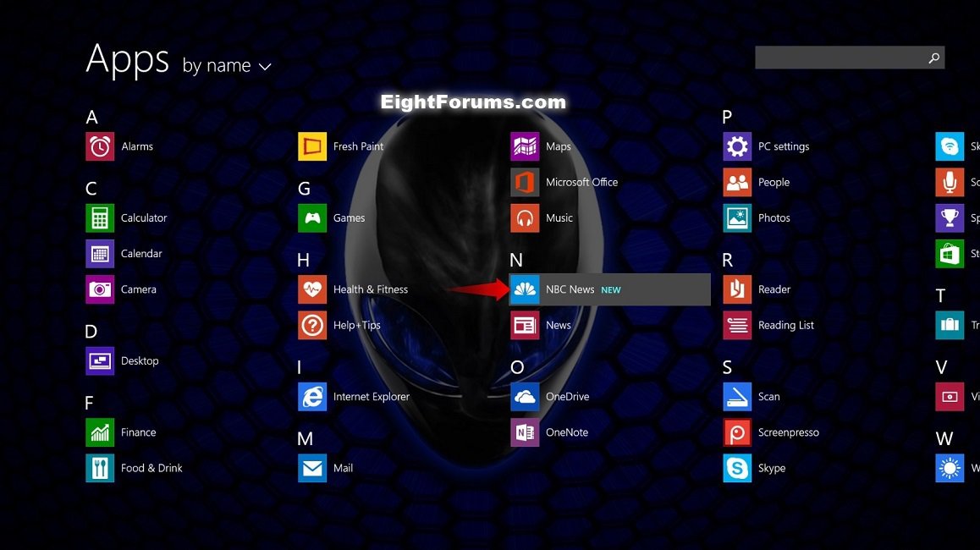Open the NBC News app icon

(x=525, y=289)
